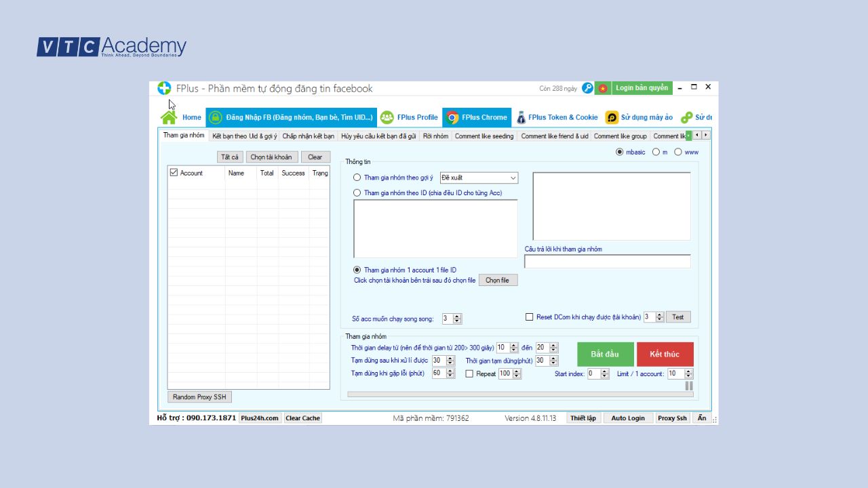Image resolution: width=868 pixels, height=488 pixels.
Task: Toggle the Account header checkbox
Action: 174,173
